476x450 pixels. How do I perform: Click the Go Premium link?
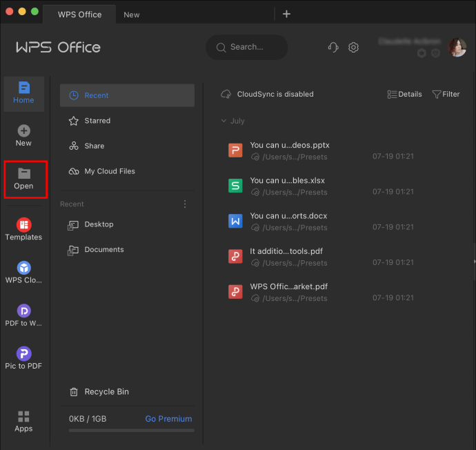168,419
